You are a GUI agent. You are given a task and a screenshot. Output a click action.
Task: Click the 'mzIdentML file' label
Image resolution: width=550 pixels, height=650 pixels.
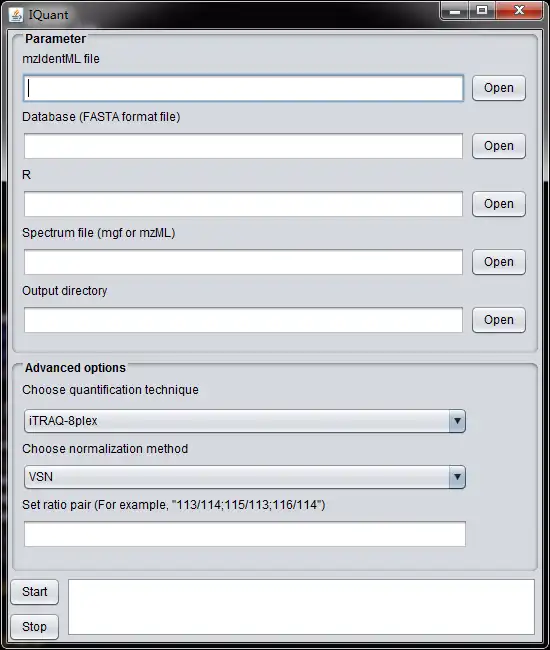[x=61, y=59]
